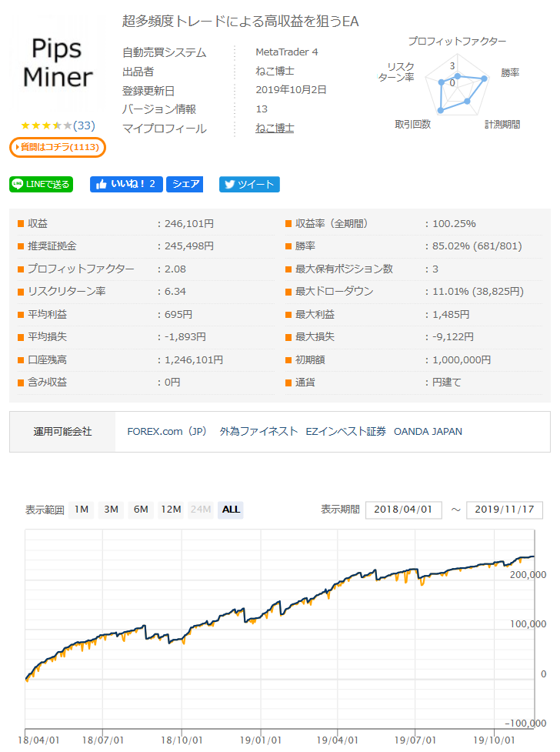Click the 勝率 point on radar chart
Viewport: 560px width, 752px height.
point(485,79)
